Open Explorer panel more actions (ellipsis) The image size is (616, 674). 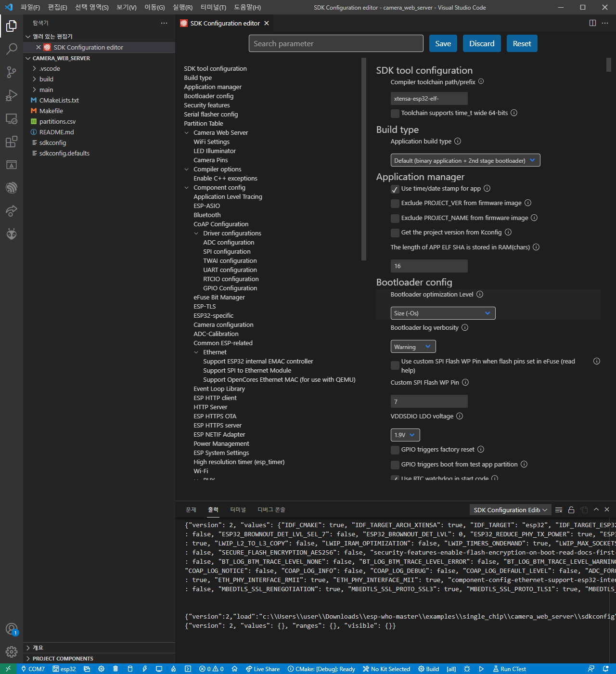click(164, 23)
